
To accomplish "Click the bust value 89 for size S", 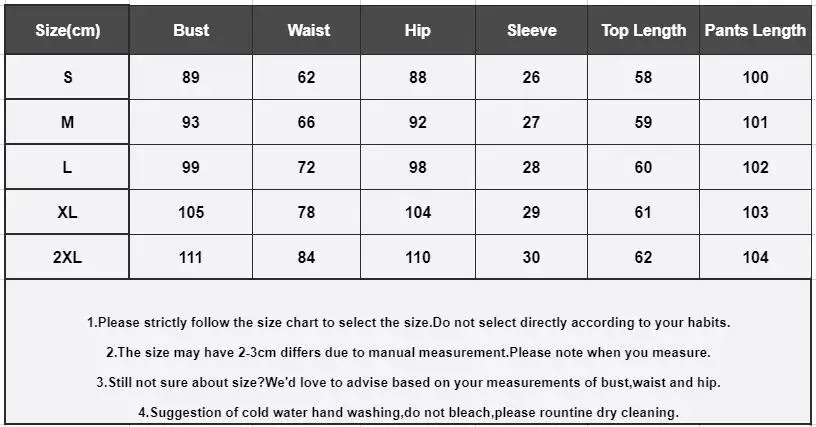I will tap(191, 77).
